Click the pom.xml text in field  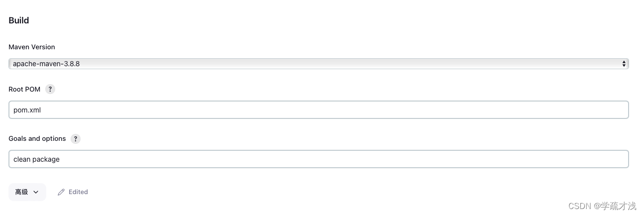[x=27, y=110]
